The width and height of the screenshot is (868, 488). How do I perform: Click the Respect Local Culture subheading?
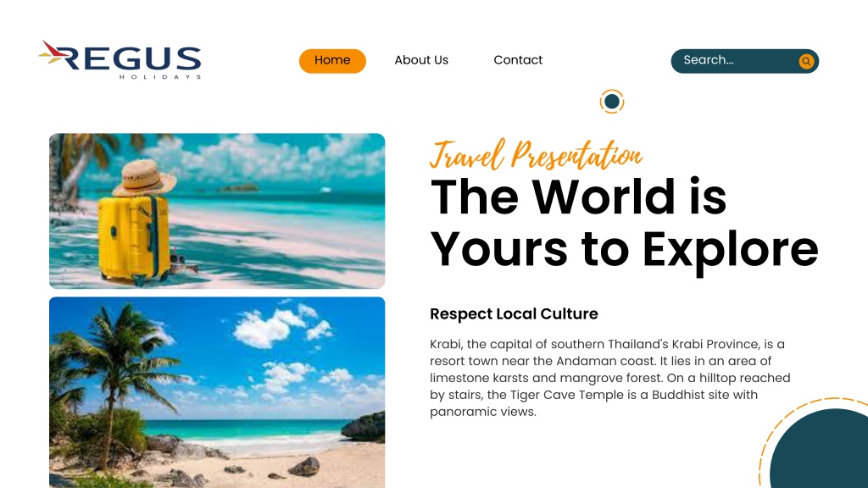(x=514, y=313)
